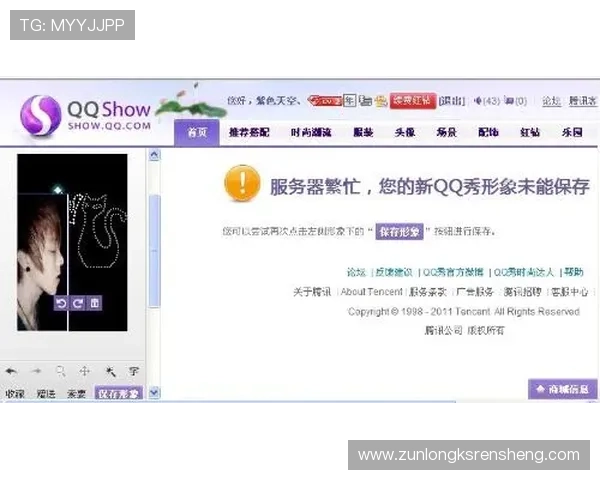Click the 年 badge icon in header
600x480 pixels.
coord(349,101)
